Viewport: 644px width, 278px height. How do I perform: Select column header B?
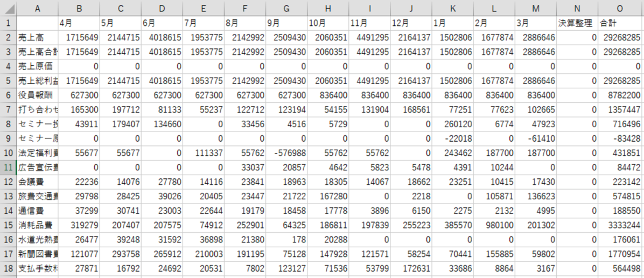coord(79,8)
